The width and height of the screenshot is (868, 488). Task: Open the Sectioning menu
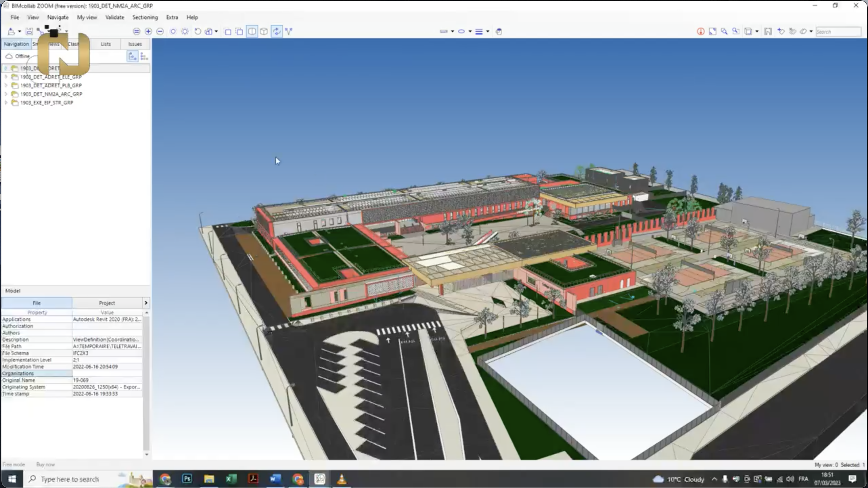click(145, 17)
